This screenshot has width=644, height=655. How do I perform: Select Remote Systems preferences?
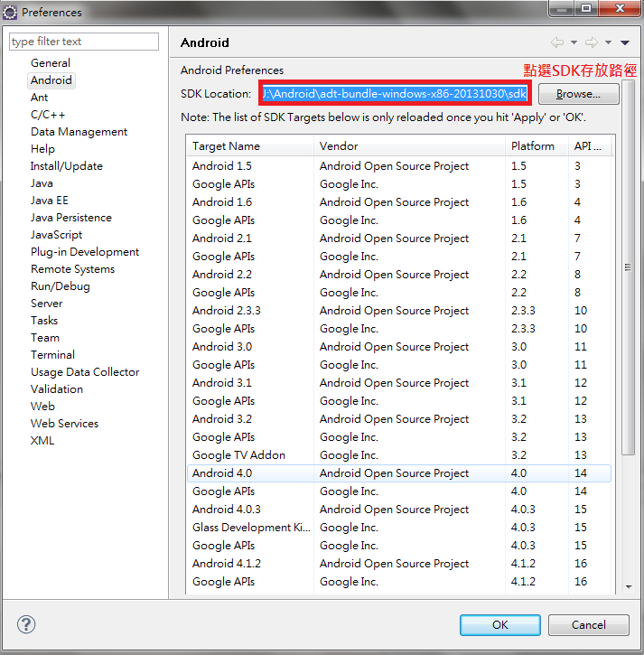72,268
